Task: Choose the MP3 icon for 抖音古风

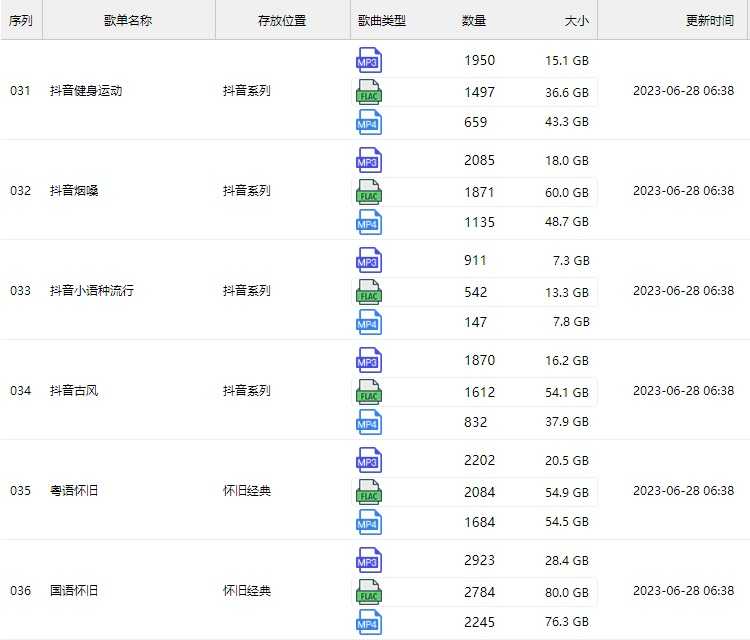Action: [x=369, y=360]
